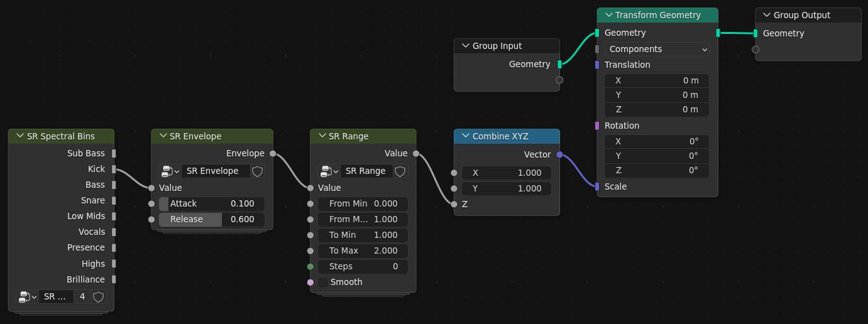
Task: Click Rotation Y field in Transform Geometry
Action: [657, 156]
